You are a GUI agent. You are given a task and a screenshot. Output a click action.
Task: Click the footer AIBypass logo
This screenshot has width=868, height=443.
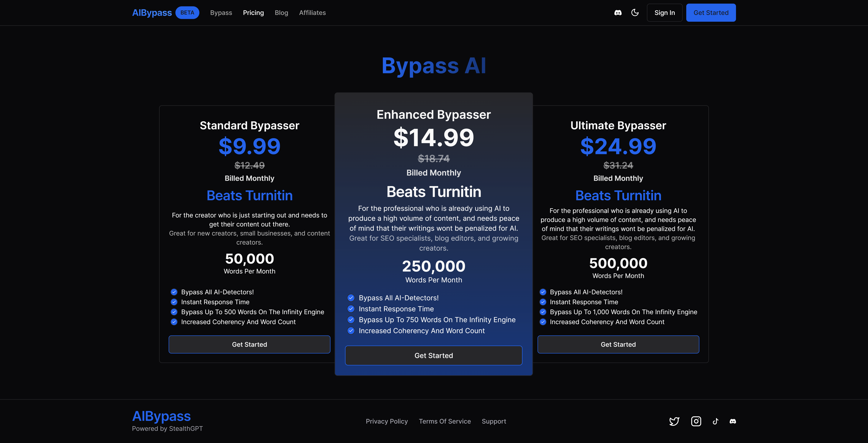click(x=161, y=416)
